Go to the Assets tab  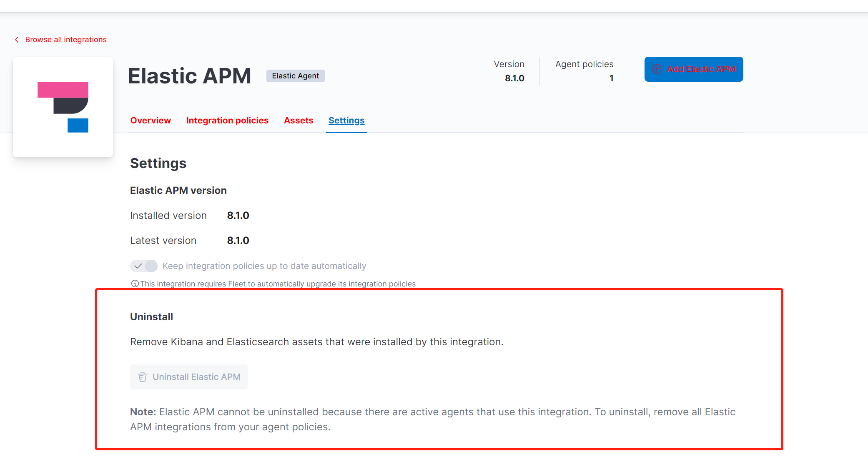(299, 121)
